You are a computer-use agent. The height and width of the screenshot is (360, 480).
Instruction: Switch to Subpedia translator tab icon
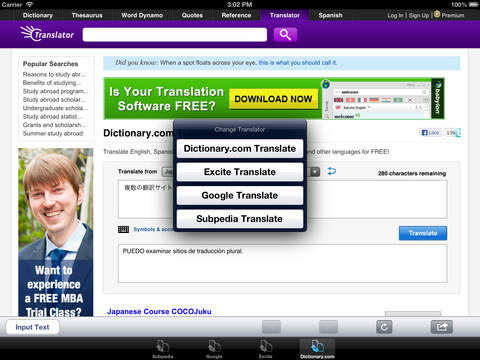pyautogui.click(x=163, y=349)
